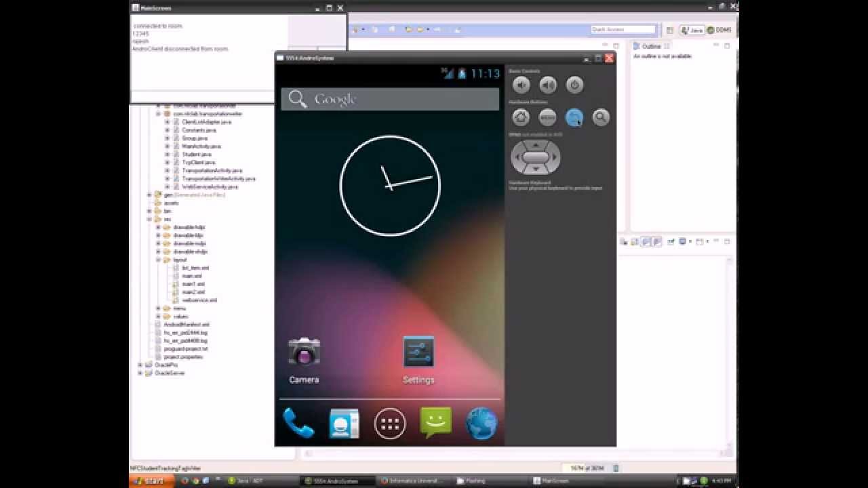Image resolution: width=868 pixels, height=488 pixels.
Task: Click the D-pad right arrow
Action: pos(554,157)
